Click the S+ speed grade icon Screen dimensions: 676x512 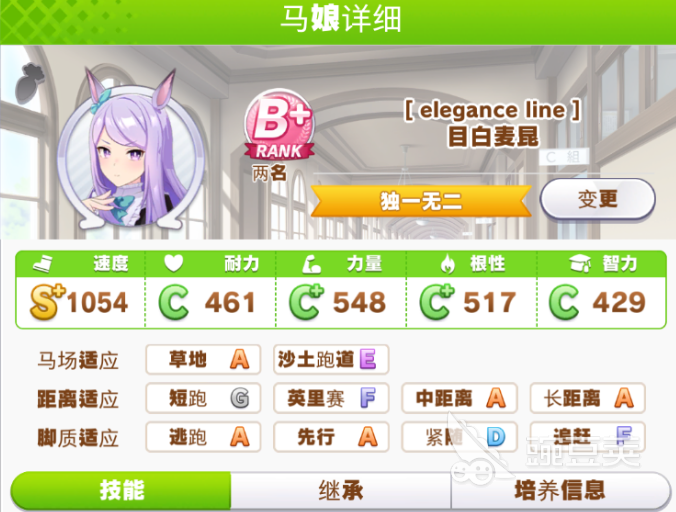(x=47, y=302)
